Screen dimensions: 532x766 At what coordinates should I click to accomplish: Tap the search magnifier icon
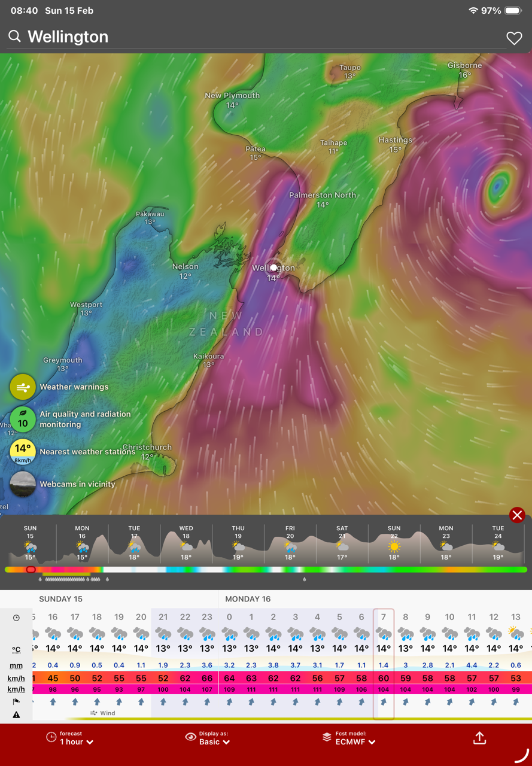[14, 37]
